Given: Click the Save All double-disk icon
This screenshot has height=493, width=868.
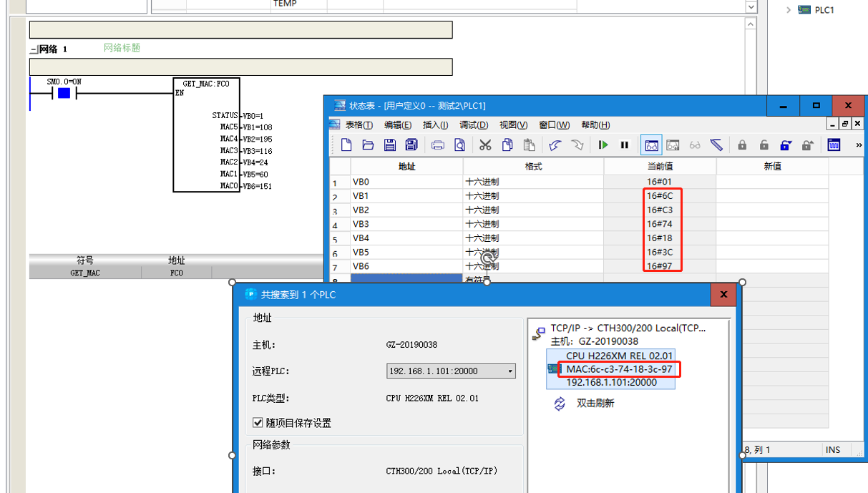Looking at the screenshot, I should pos(411,145).
